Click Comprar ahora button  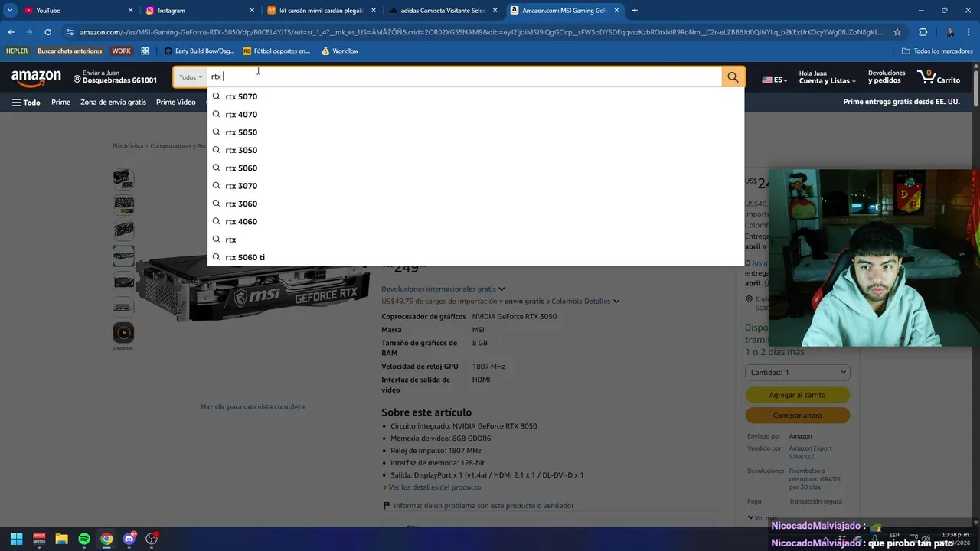(x=797, y=415)
